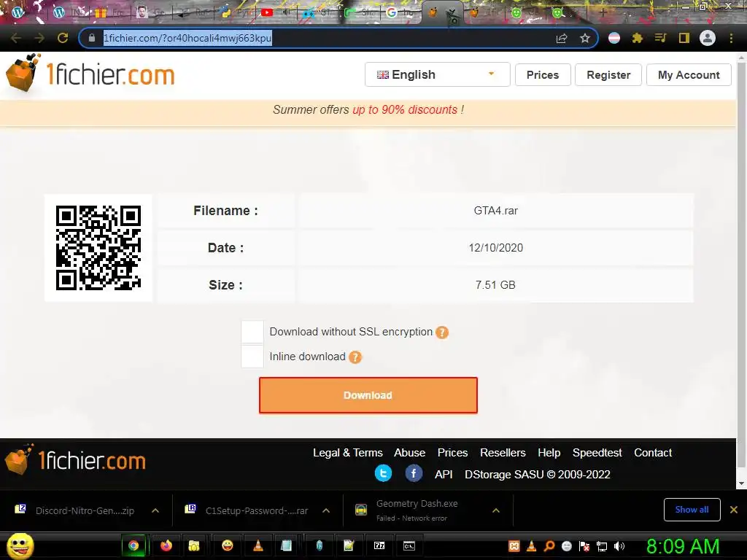Show help for Inline download option
The image size is (747, 560).
click(355, 357)
